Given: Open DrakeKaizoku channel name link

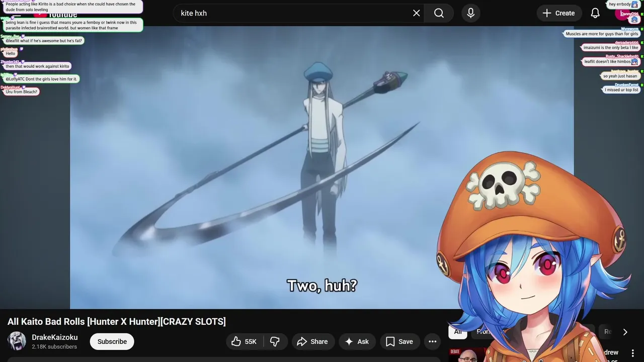Looking at the screenshot, I should (55, 337).
